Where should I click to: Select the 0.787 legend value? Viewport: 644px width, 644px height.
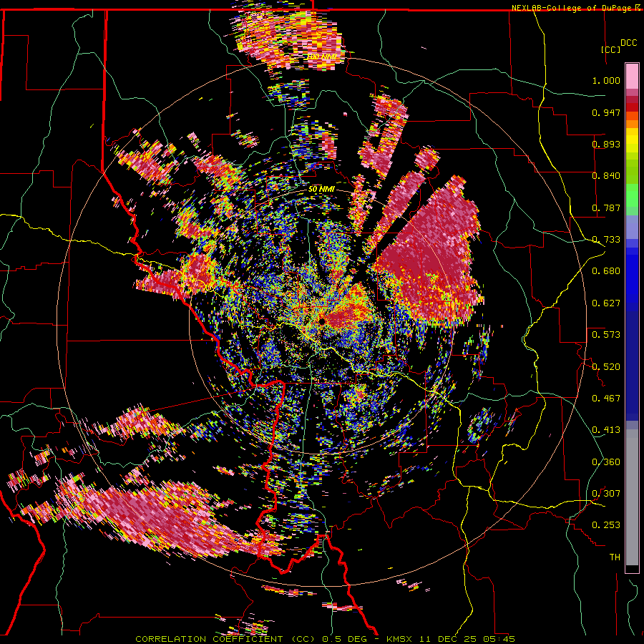click(x=606, y=208)
